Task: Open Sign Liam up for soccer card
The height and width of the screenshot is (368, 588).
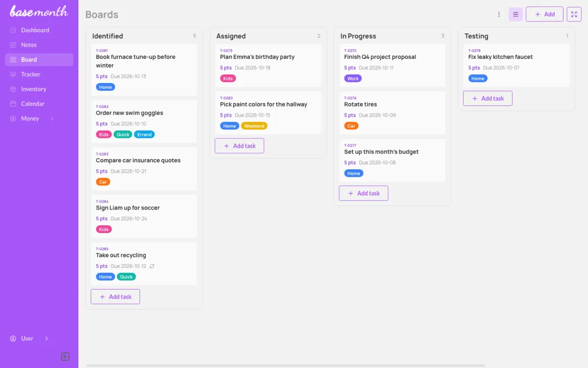Action: coord(144,216)
